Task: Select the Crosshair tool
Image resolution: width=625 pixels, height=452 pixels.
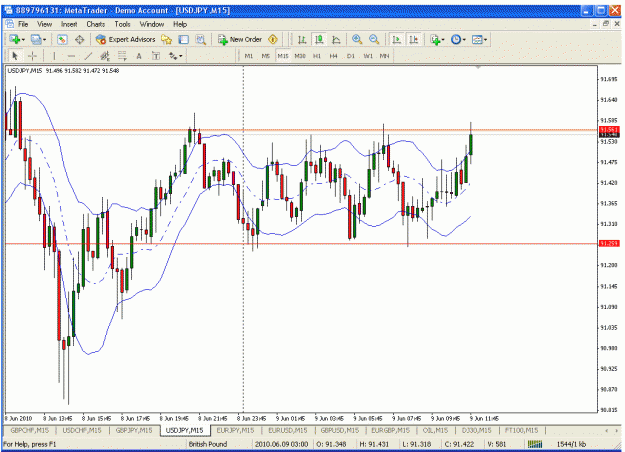Action: (32, 56)
